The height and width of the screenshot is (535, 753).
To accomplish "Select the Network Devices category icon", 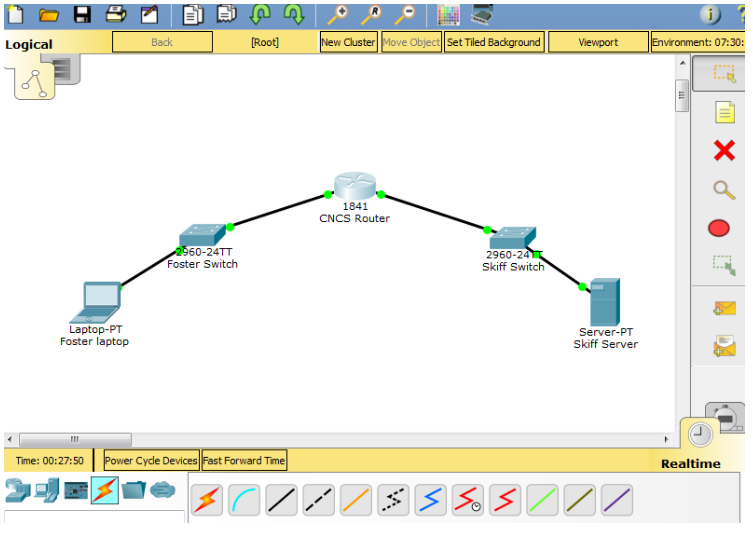I will [18, 491].
